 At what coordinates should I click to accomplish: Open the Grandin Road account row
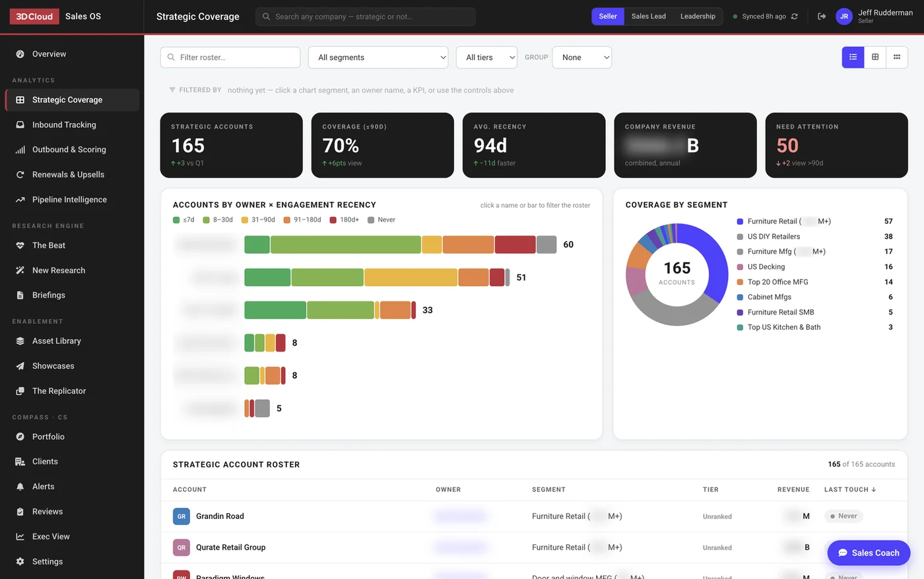point(534,516)
